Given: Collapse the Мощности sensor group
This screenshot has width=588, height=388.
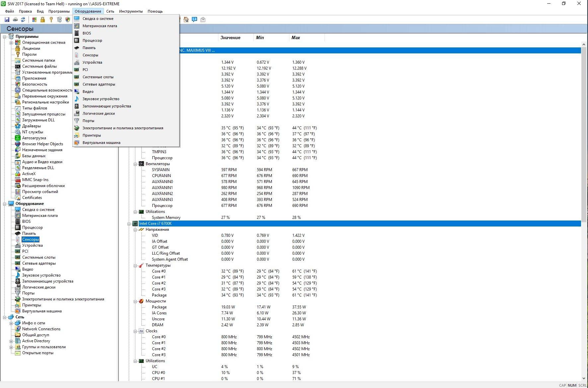Looking at the screenshot, I should point(135,301).
